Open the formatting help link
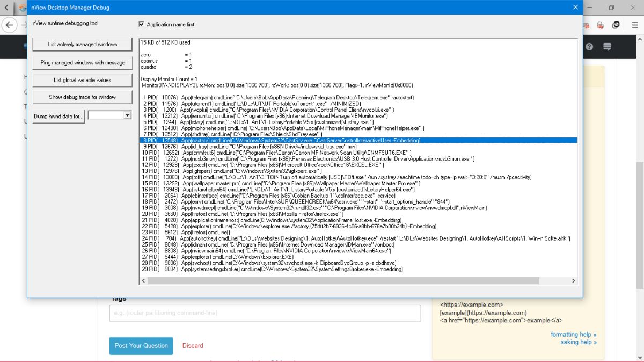This screenshot has width=644, height=362. pyautogui.click(x=573, y=334)
